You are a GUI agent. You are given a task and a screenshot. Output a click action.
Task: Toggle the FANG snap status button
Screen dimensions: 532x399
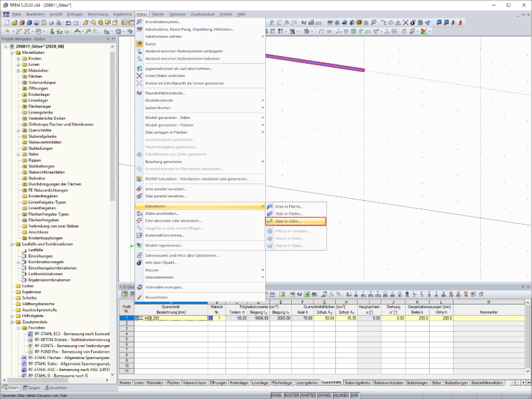click(x=276, y=395)
